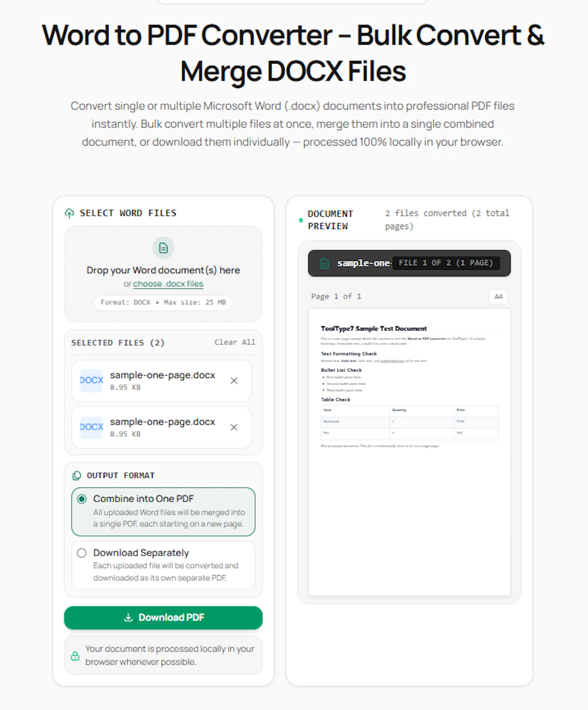Click the Output Format copy icon
This screenshot has width=588, height=710.
coord(76,476)
